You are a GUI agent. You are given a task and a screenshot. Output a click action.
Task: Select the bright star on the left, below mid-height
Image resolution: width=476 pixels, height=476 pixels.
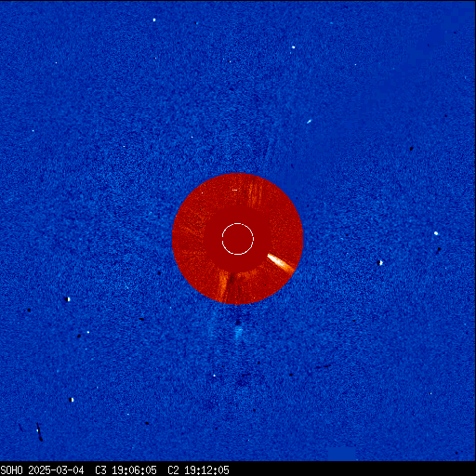click(x=68, y=299)
